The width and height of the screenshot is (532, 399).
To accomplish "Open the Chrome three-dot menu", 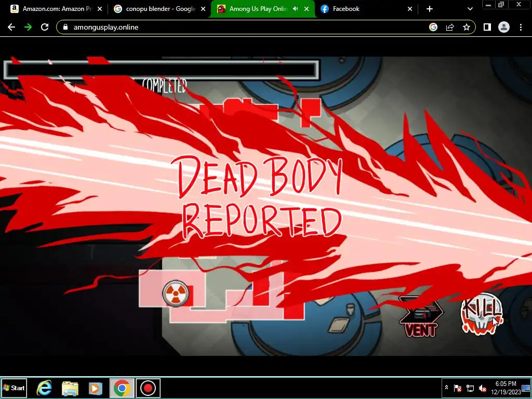I will (x=521, y=27).
